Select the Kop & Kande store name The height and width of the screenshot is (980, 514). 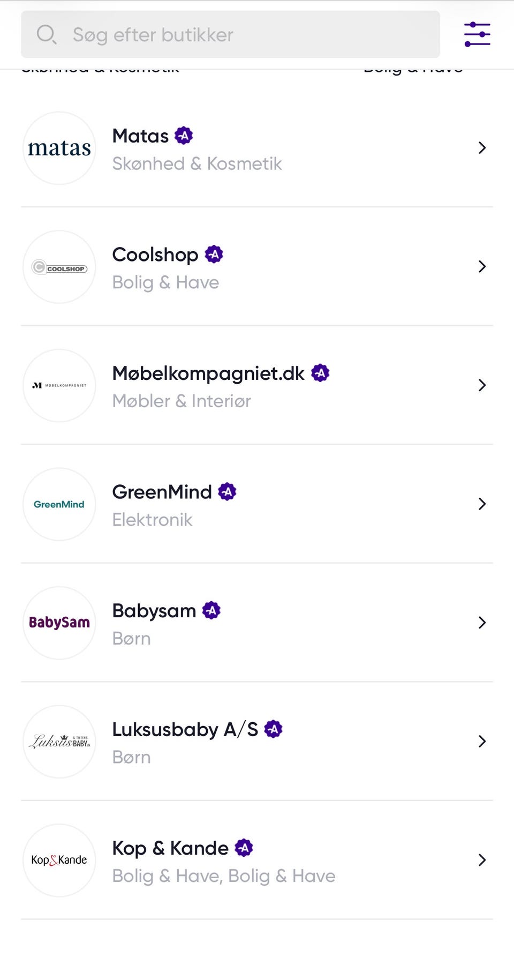point(170,848)
